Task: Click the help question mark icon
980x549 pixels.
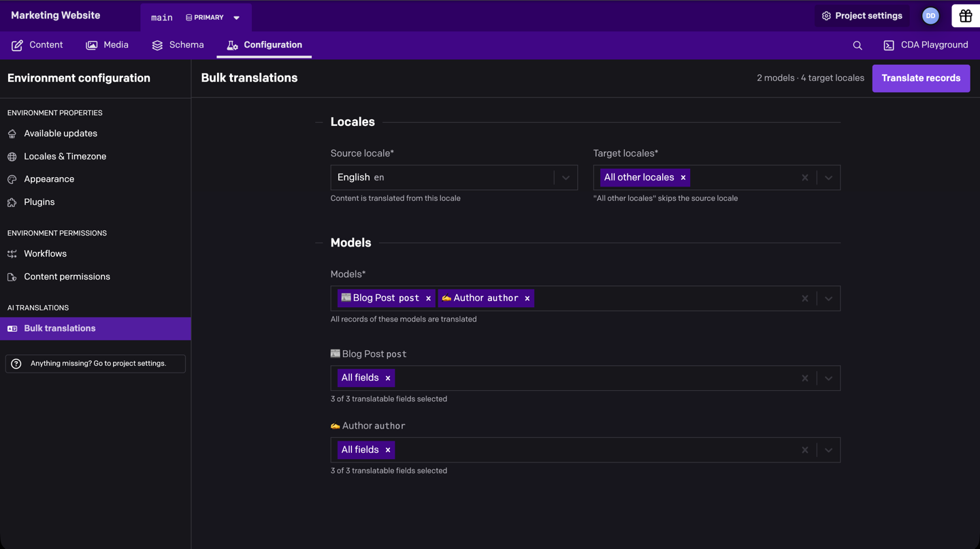Action: (16, 364)
